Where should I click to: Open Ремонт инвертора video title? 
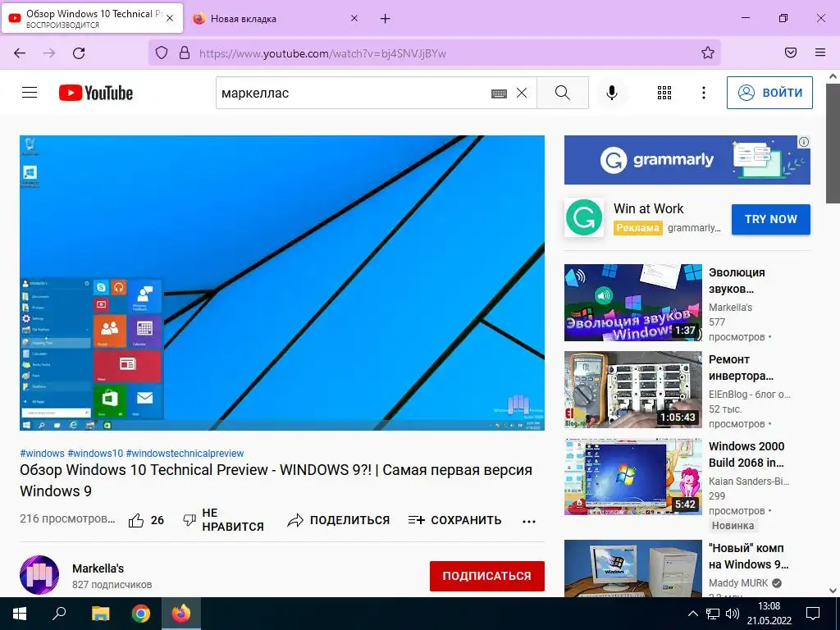pos(741,367)
